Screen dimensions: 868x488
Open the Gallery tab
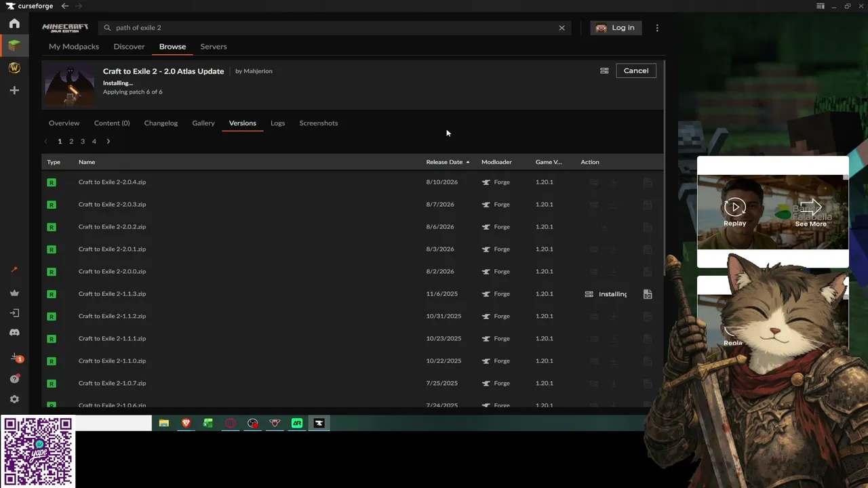203,123
